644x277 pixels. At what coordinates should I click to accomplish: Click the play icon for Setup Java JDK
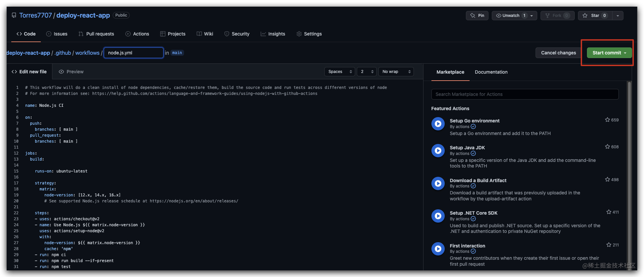[438, 151]
